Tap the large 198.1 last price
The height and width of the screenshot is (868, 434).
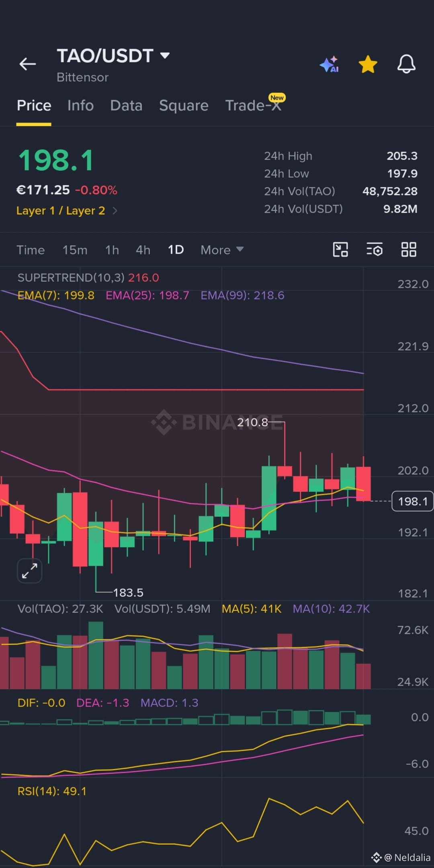click(x=56, y=160)
